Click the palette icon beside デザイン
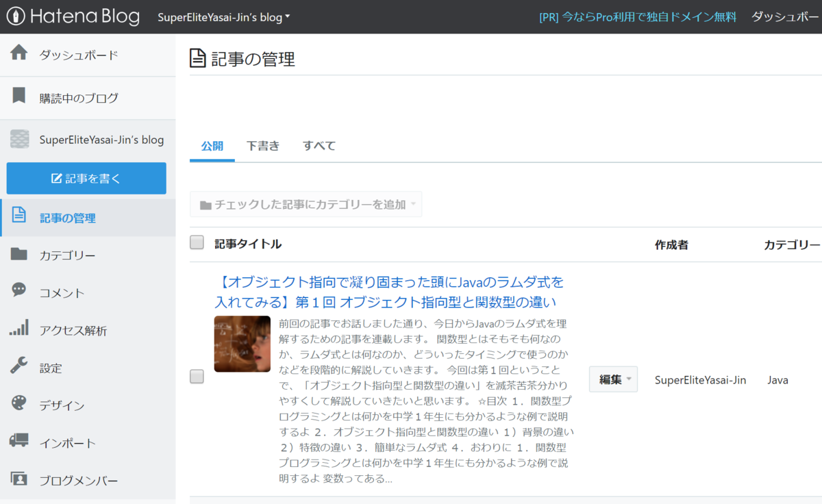 pyautogui.click(x=19, y=404)
